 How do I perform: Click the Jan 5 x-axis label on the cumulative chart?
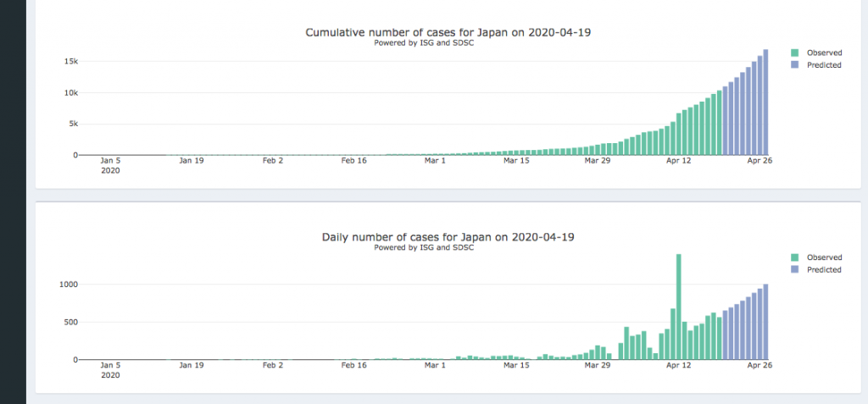[111, 160]
